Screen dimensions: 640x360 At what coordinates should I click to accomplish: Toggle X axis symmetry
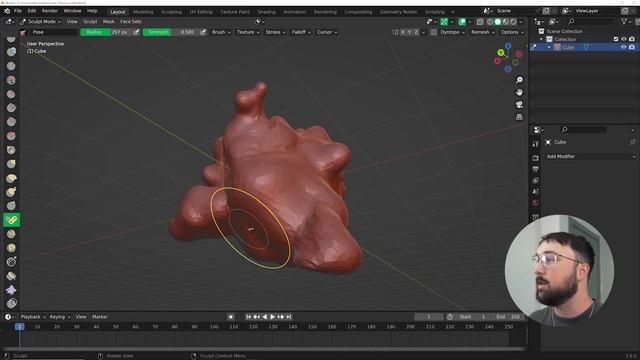[x=403, y=32]
